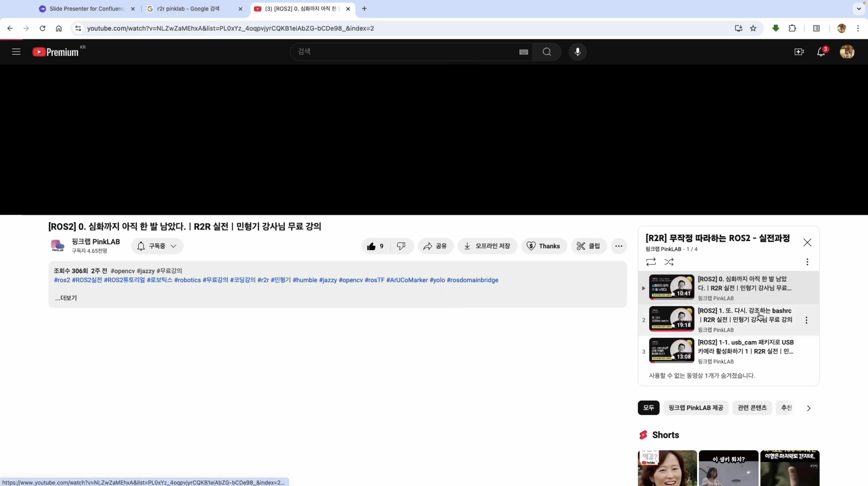Click the search magnifier button
The height and width of the screenshot is (486, 868).
point(547,52)
